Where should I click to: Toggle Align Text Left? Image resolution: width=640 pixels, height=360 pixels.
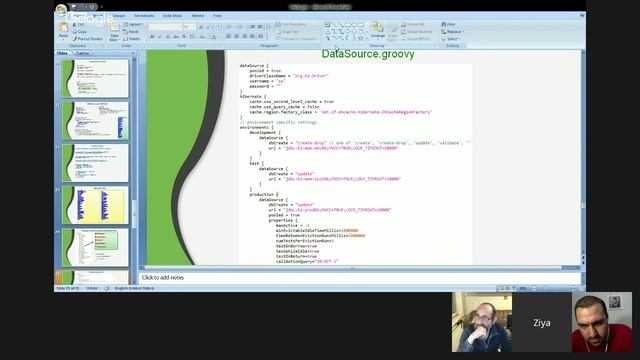(x=229, y=37)
